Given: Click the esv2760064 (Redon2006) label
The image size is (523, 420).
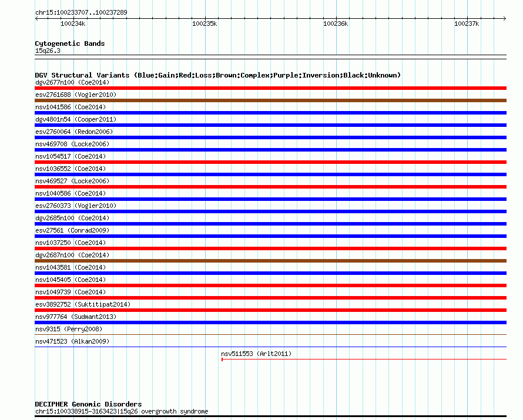Looking at the screenshot, I should (74, 132).
